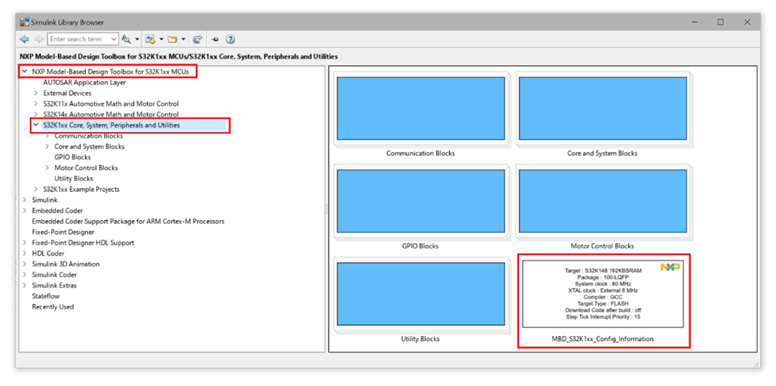The height and width of the screenshot is (386, 776).
Task: Select Fixed-Point Designer in the tree
Action: click(x=63, y=232)
